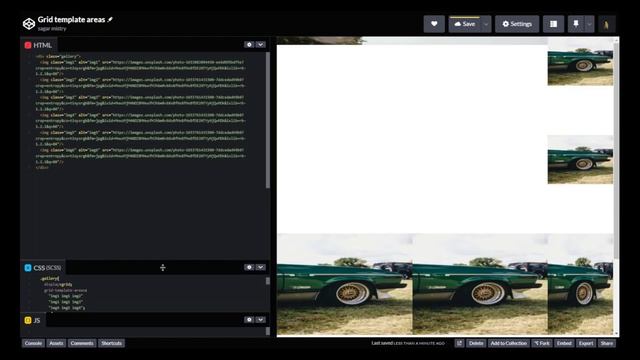Image resolution: width=640 pixels, height=360 pixels.
Task: Expand CSS editor dropdown chevron
Action: 260,267
